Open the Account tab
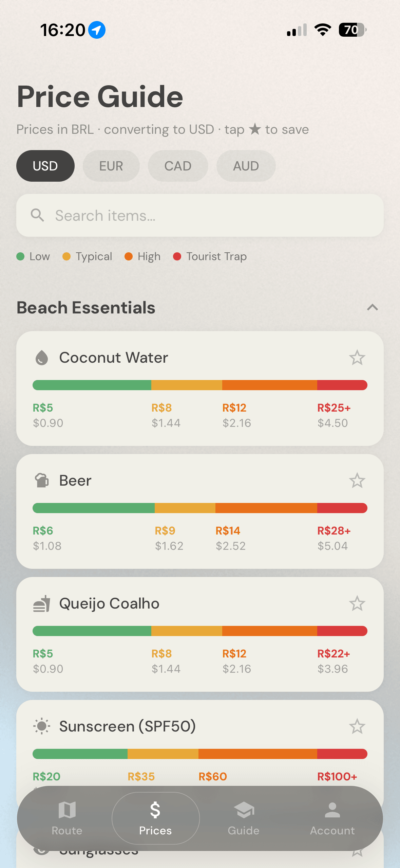The image size is (400, 868). 332,818
